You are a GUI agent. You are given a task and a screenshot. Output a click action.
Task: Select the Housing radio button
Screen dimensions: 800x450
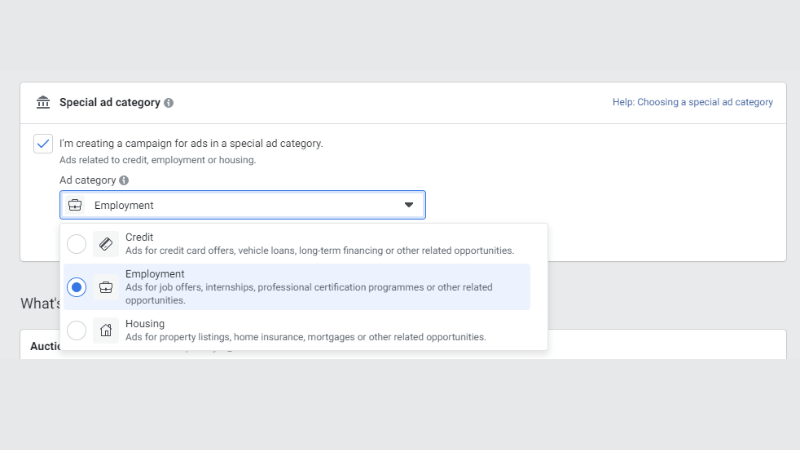tap(77, 330)
